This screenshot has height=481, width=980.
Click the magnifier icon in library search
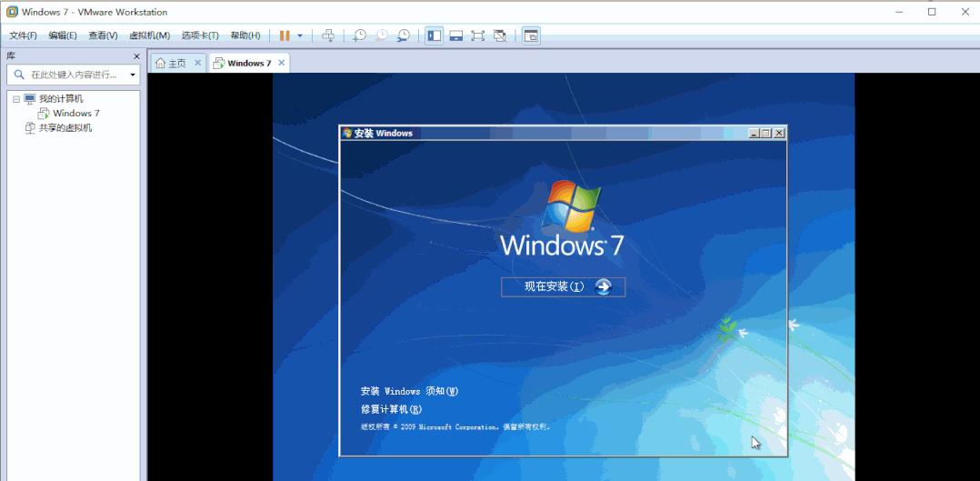pos(19,75)
